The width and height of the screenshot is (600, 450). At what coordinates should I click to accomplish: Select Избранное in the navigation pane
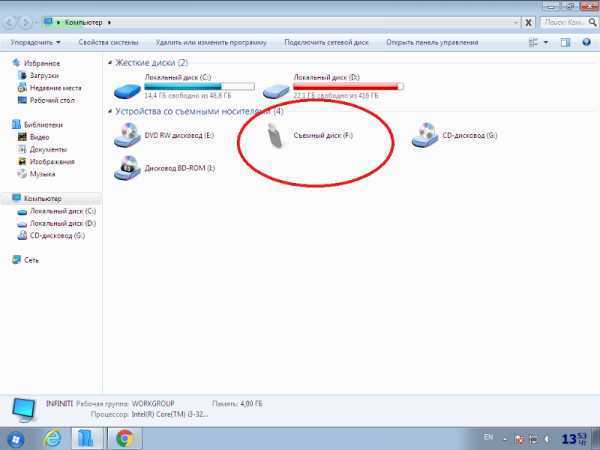pyautogui.click(x=42, y=64)
